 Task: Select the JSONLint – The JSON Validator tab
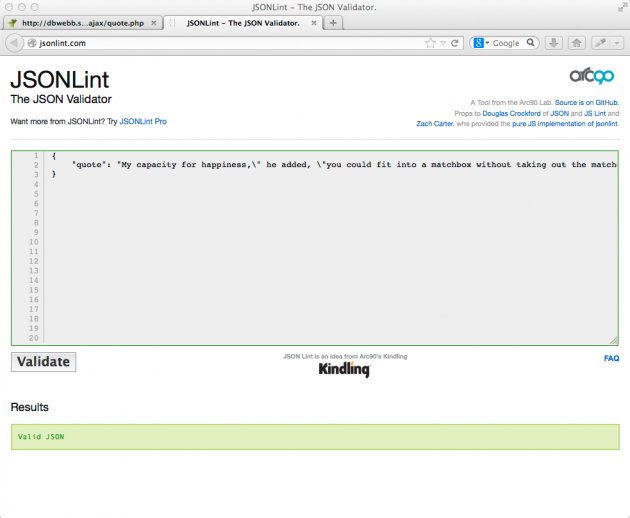tap(243, 23)
